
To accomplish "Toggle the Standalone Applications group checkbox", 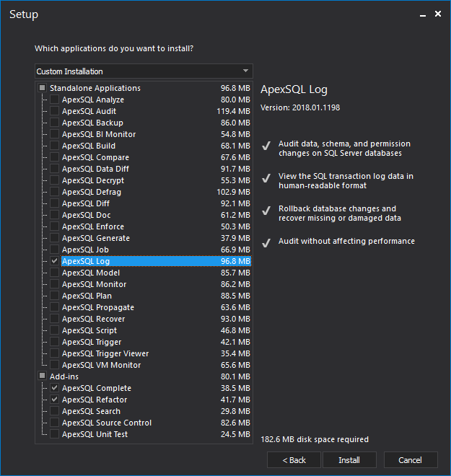I will pyautogui.click(x=43, y=88).
